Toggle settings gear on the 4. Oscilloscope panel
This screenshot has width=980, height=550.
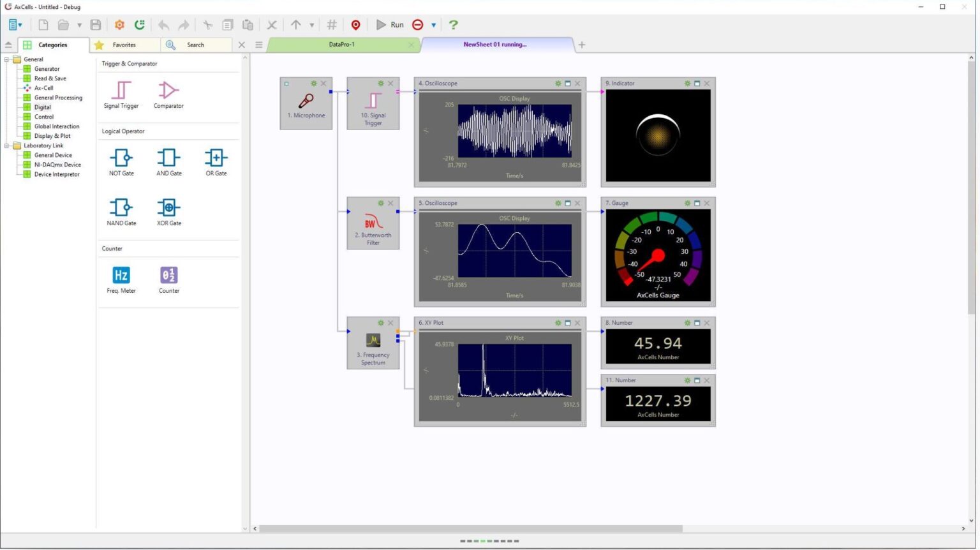tap(558, 83)
